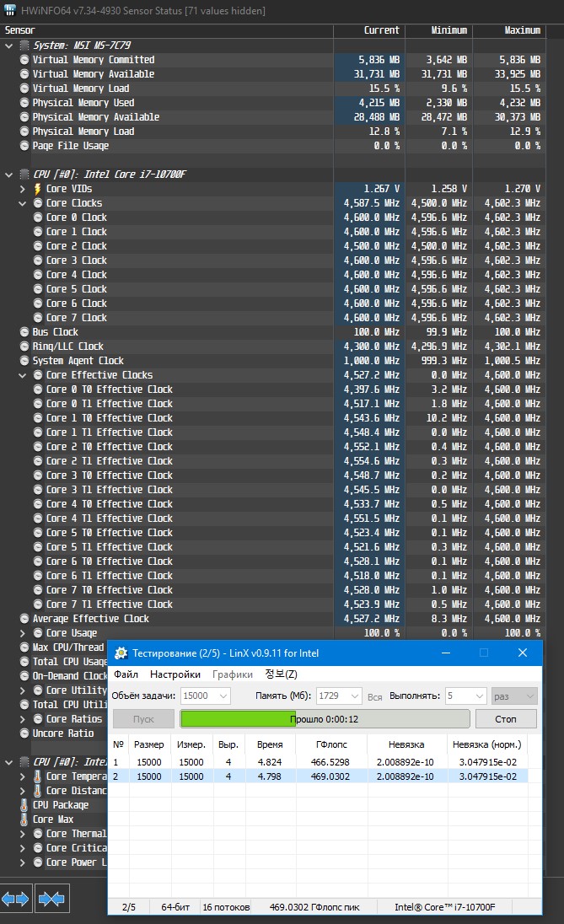Expand the Core Thermal node
The height and width of the screenshot is (924, 564).
(23, 833)
